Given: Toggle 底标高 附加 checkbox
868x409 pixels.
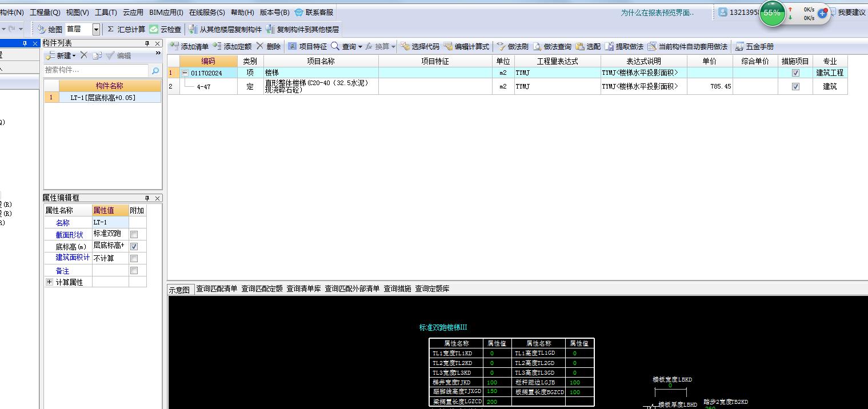Looking at the screenshot, I should click(134, 246).
